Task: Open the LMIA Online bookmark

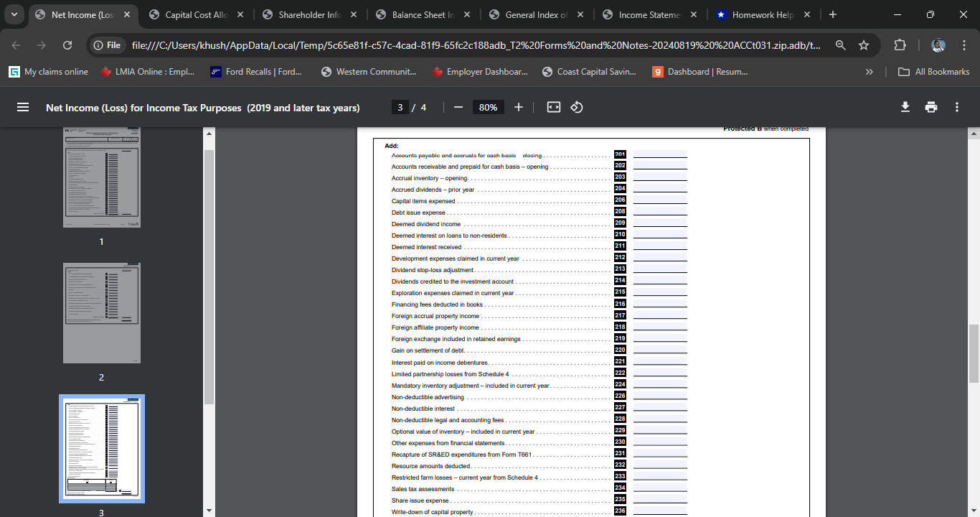Action: (x=148, y=72)
